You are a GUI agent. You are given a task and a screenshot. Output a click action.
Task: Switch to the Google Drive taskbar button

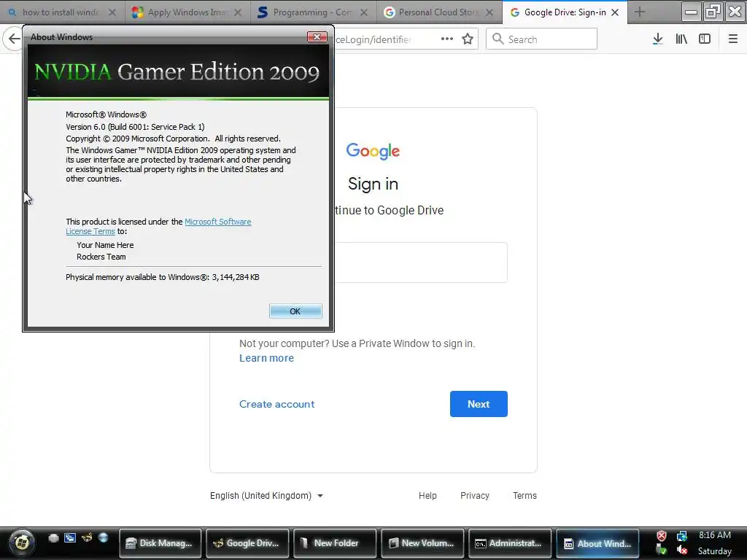(247, 542)
